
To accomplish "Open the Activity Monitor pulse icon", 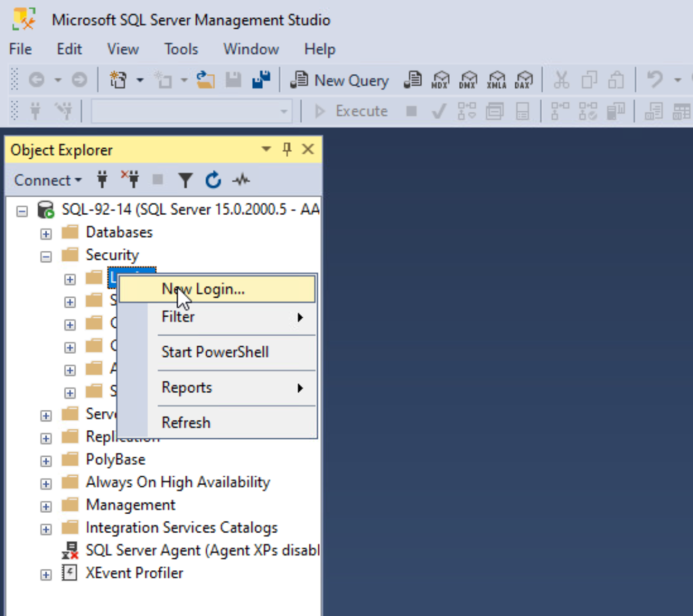I will click(241, 180).
